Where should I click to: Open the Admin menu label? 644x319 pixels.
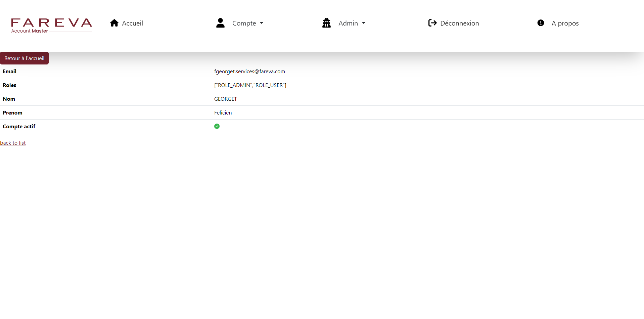pos(348,23)
